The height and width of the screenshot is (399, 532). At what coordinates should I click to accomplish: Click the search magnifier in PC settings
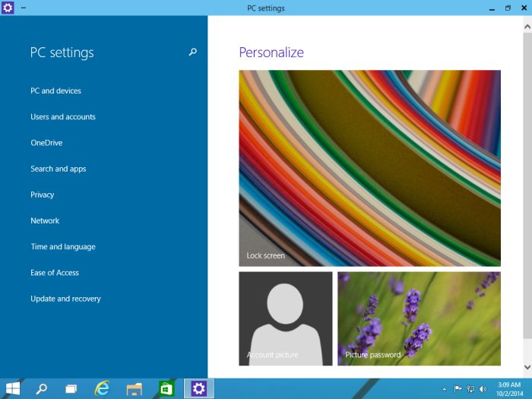(192, 52)
